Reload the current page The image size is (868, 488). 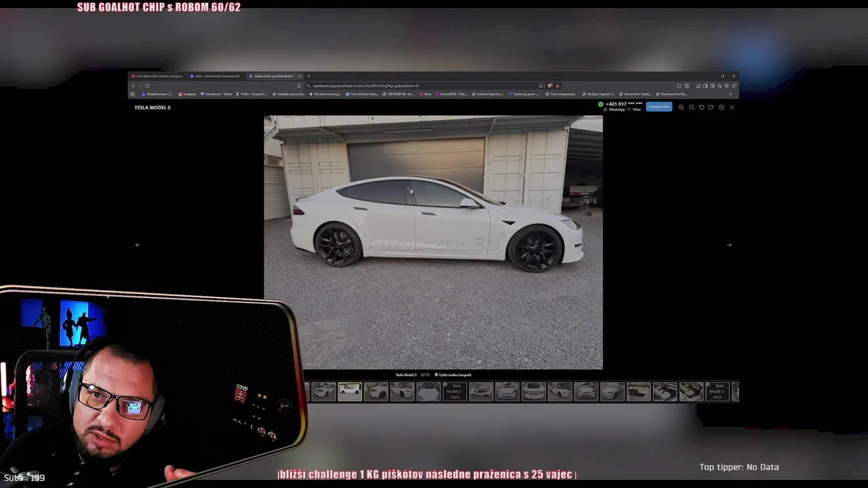pyautogui.click(x=147, y=86)
